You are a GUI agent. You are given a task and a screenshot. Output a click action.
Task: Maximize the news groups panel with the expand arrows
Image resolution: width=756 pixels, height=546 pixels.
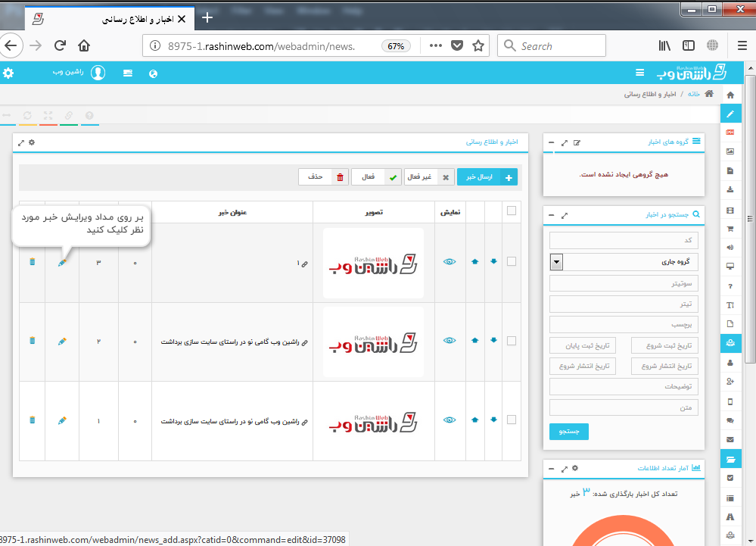coord(565,143)
